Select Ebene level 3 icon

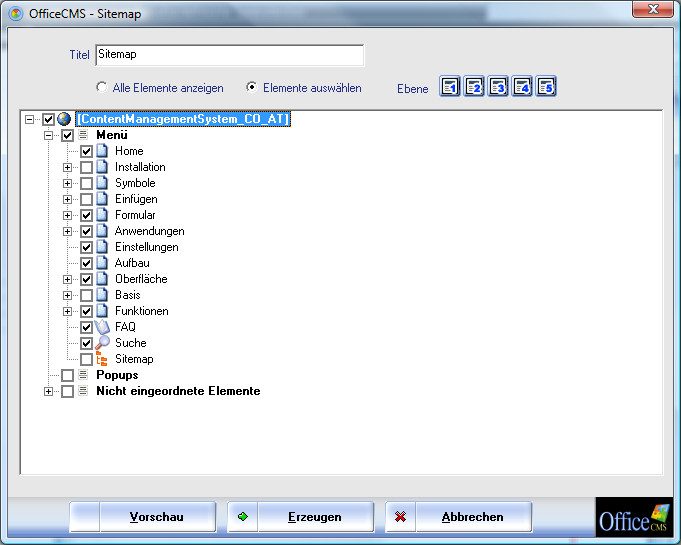(x=498, y=87)
